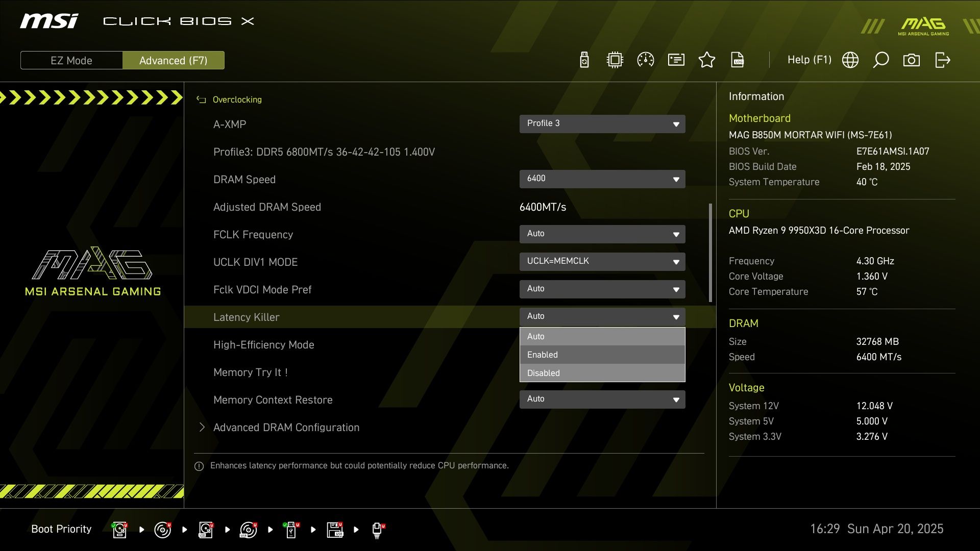Click the CPU chip icon in toolbar

[615, 60]
